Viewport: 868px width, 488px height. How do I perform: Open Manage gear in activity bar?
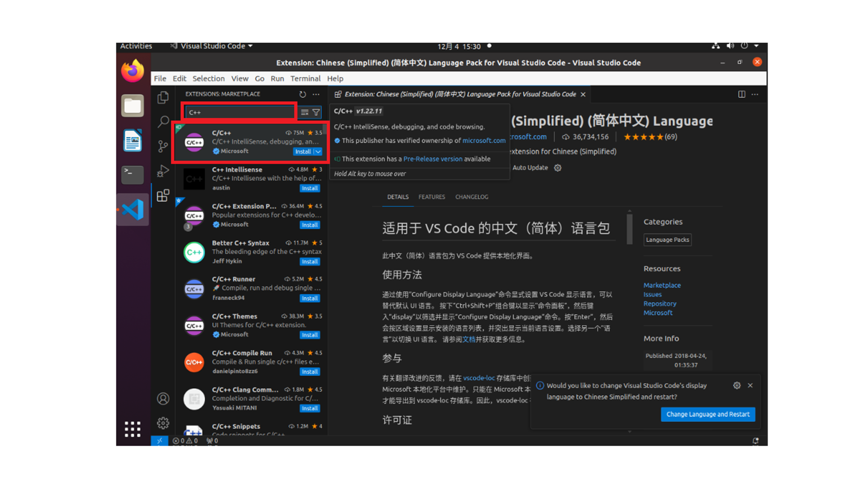[163, 423]
